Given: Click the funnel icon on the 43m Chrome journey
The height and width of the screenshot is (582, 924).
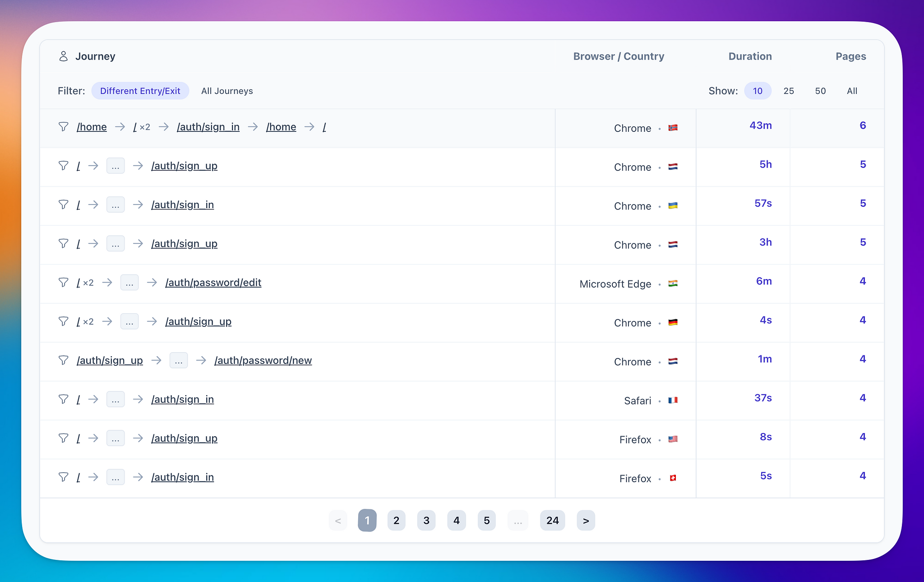Looking at the screenshot, I should point(63,127).
